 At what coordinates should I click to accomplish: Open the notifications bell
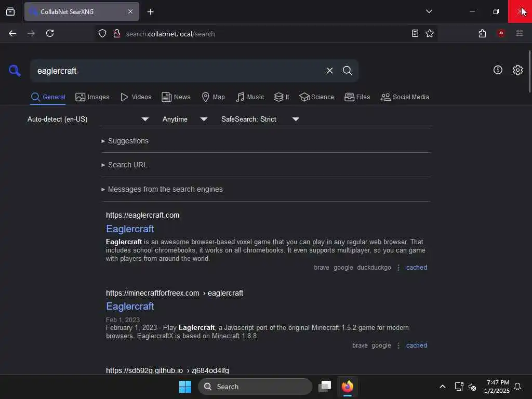517,387
